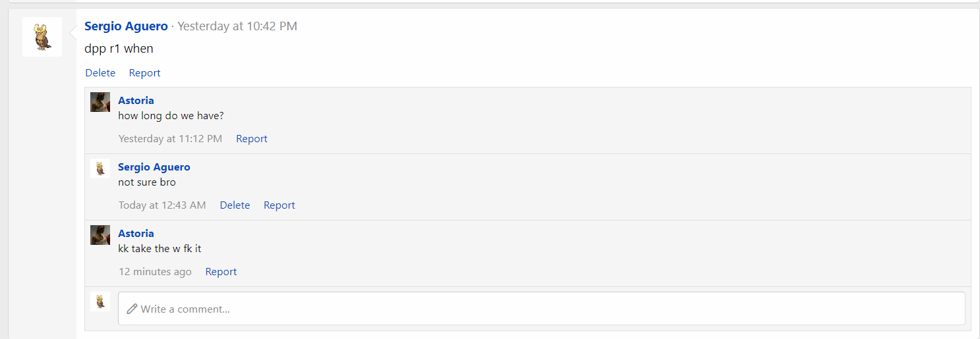Click the "Yesterday at 10:42 PM" post timestamp

tap(237, 26)
